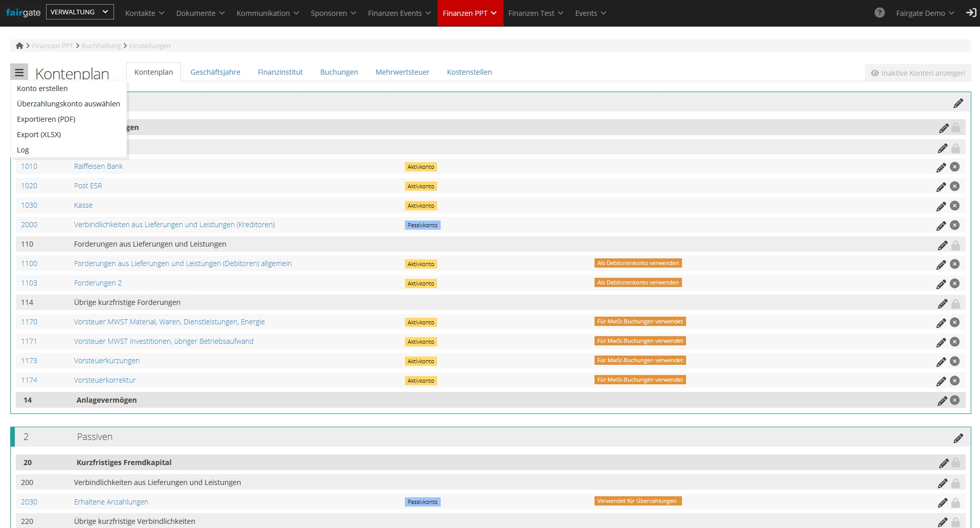The width and height of the screenshot is (980, 528).
Task: Open the VERWALTUNG dropdown
Action: 80,12
